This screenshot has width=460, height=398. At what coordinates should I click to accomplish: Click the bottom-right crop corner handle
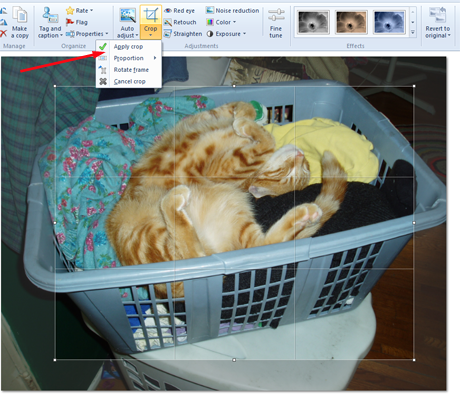pyautogui.click(x=414, y=360)
